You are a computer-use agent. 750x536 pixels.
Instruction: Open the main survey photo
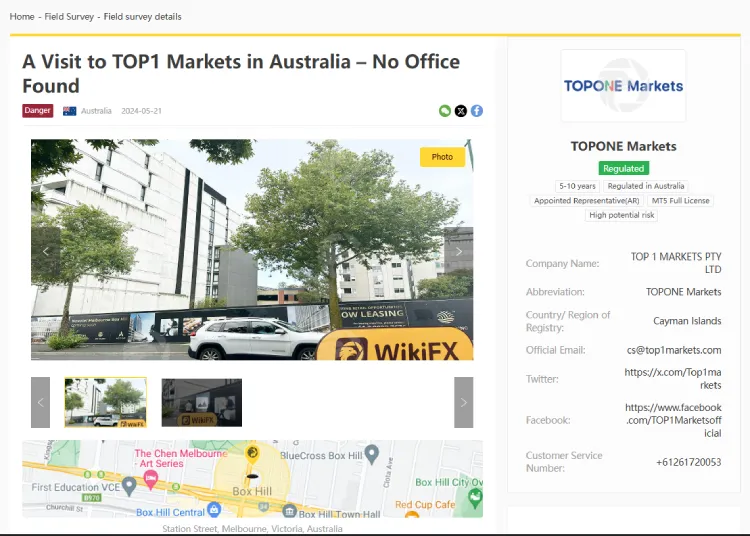[x=252, y=250]
